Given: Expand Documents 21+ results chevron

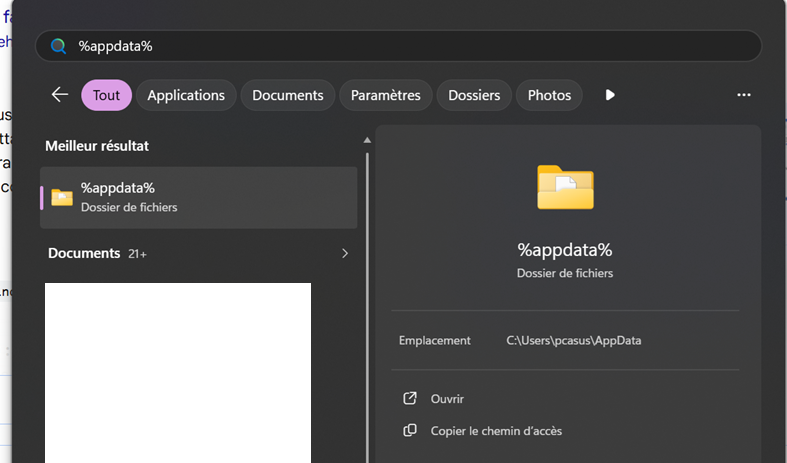Looking at the screenshot, I should coord(345,253).
